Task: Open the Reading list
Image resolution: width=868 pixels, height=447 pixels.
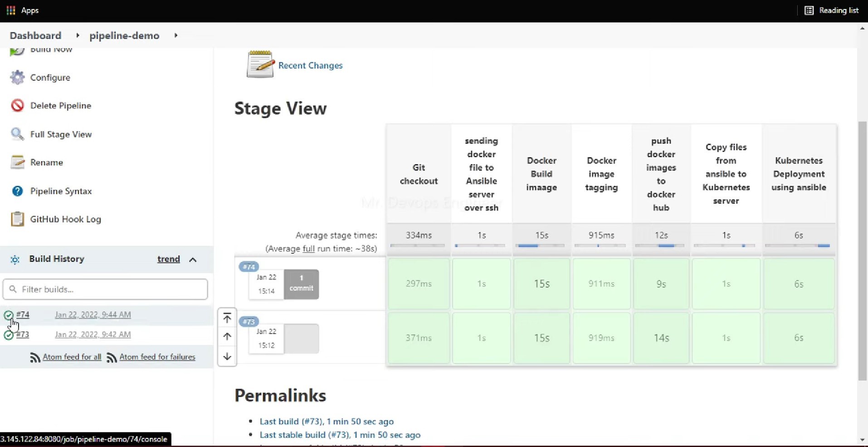Action: coord(831,10)
